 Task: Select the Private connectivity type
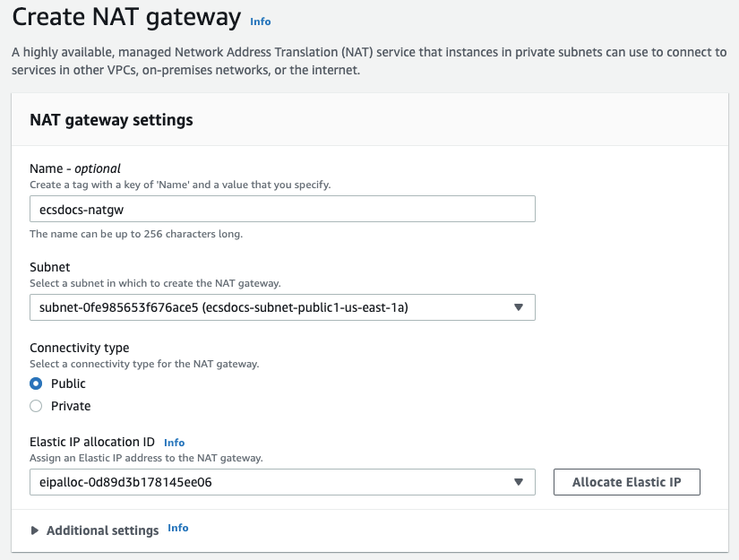coord(36,405)
